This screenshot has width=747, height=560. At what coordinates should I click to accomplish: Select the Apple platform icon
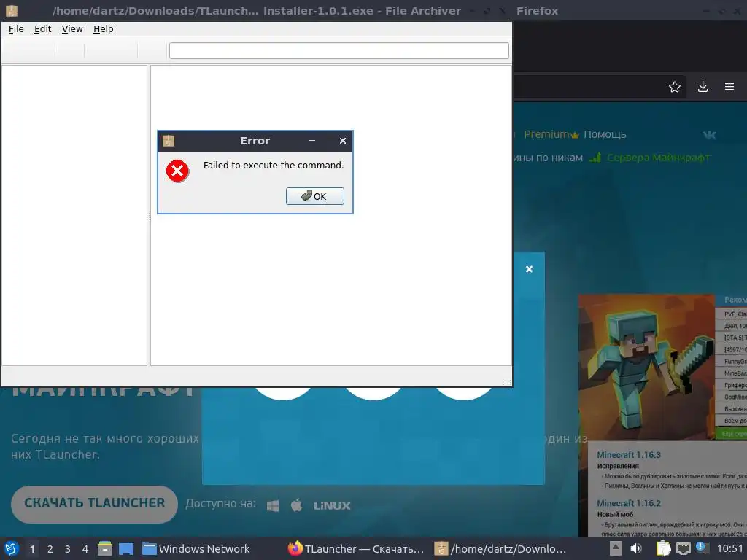[x=296, y=505]
